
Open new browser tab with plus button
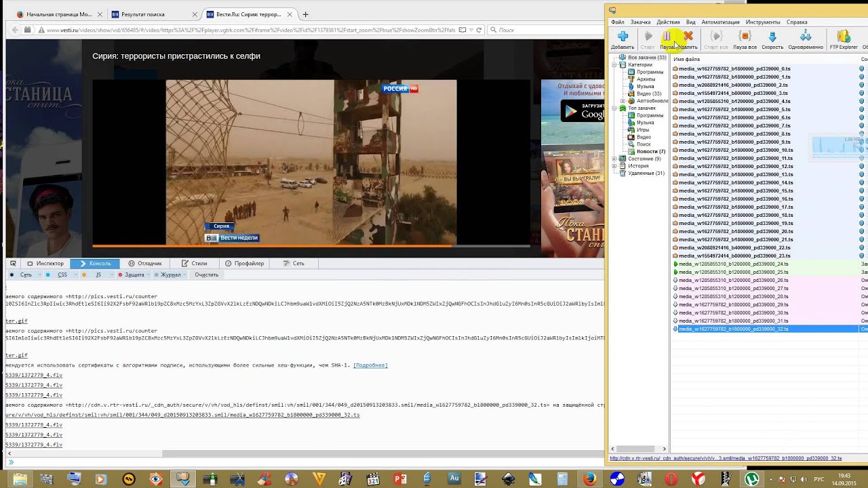click(305, 14)
